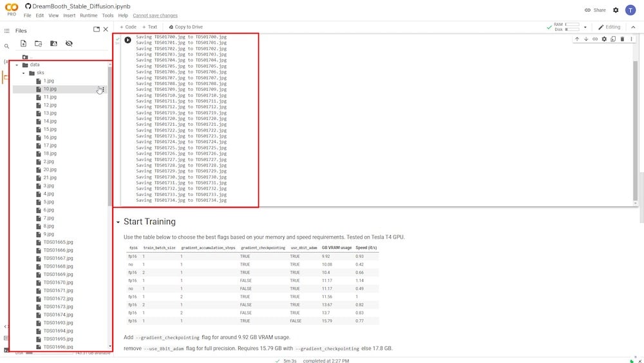The image size is (644, 363).
Task: Open the kebab menu for 10.jpg
Action: click(x=103, y=89)
